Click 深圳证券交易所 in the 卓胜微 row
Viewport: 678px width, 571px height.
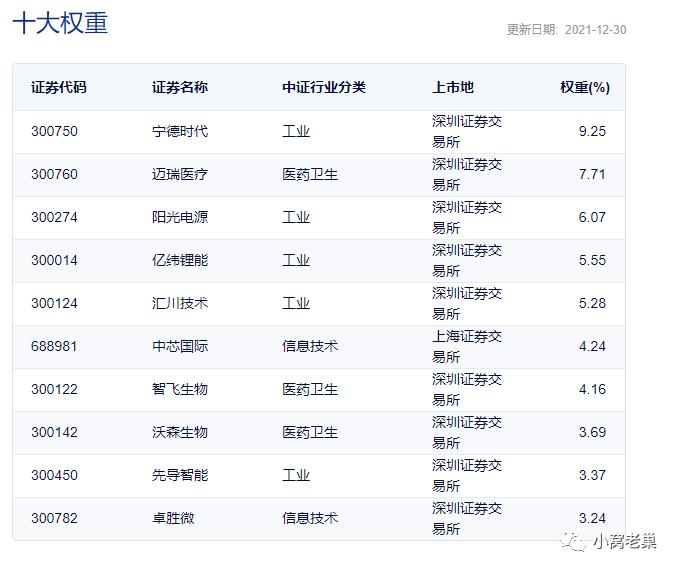pos(467,519)
